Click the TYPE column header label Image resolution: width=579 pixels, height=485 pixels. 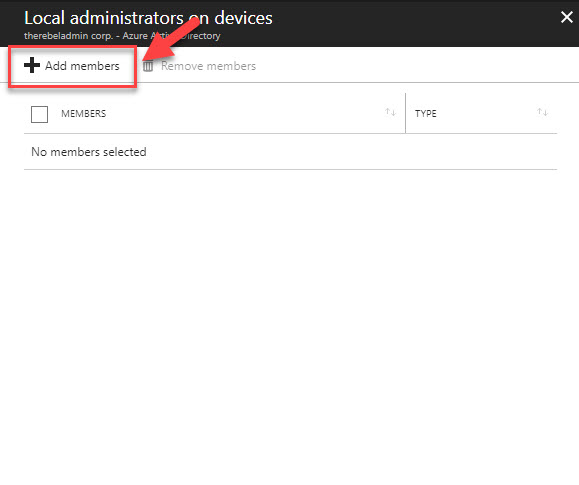point(425,113)
